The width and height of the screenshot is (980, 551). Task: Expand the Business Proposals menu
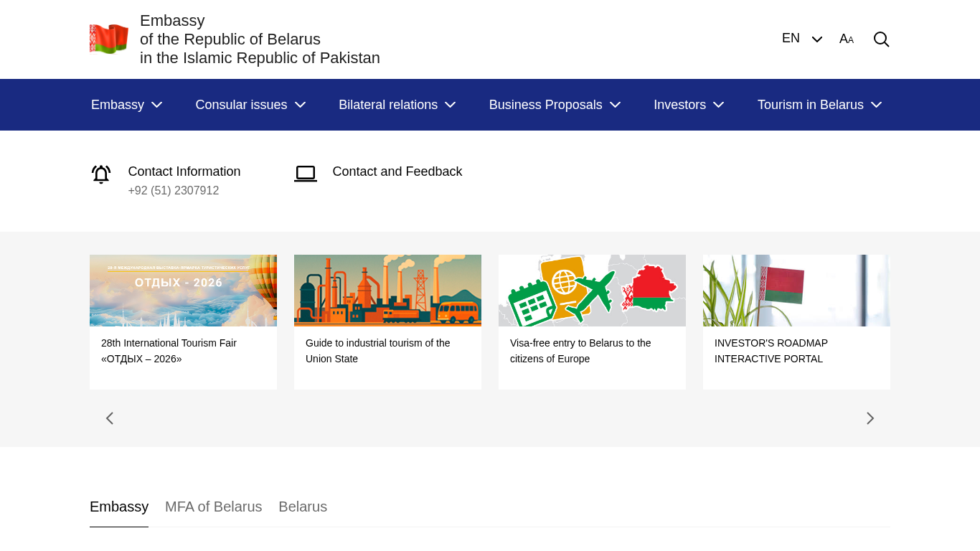[x=554, y=105]
